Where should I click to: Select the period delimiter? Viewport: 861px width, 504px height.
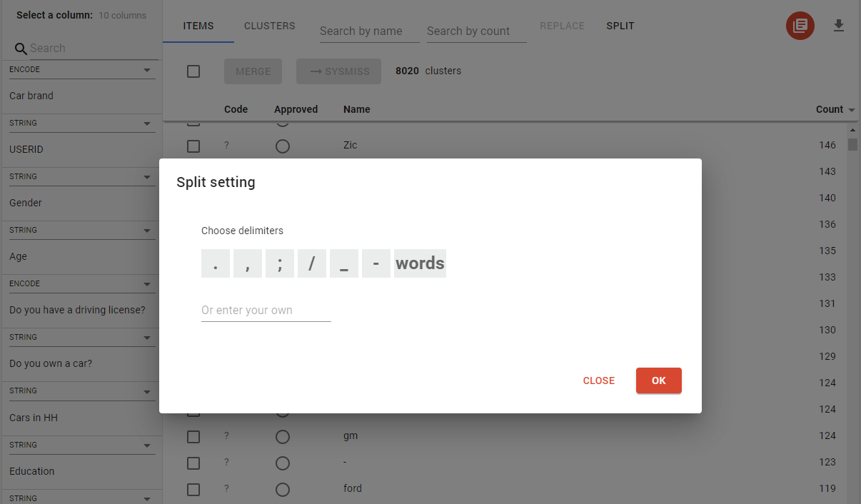click(216, 263)
